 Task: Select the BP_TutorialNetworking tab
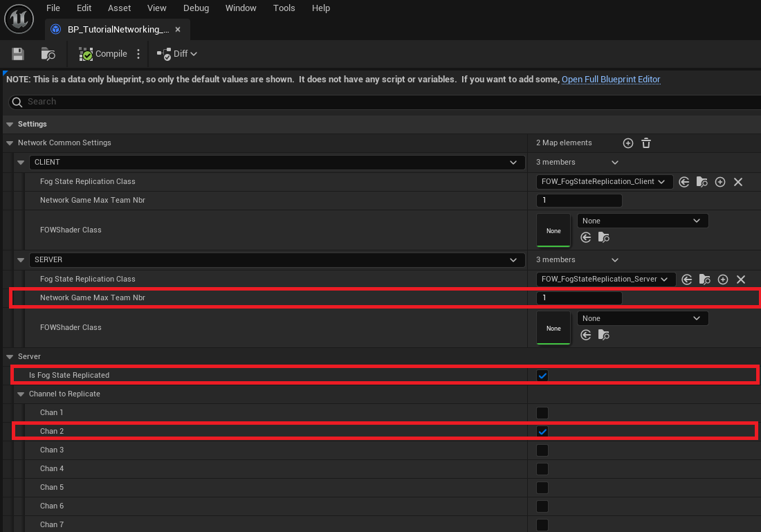(x=117, y=30)
